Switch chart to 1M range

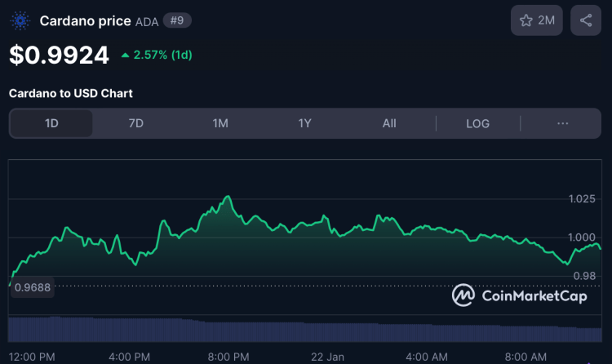point(220,123)
